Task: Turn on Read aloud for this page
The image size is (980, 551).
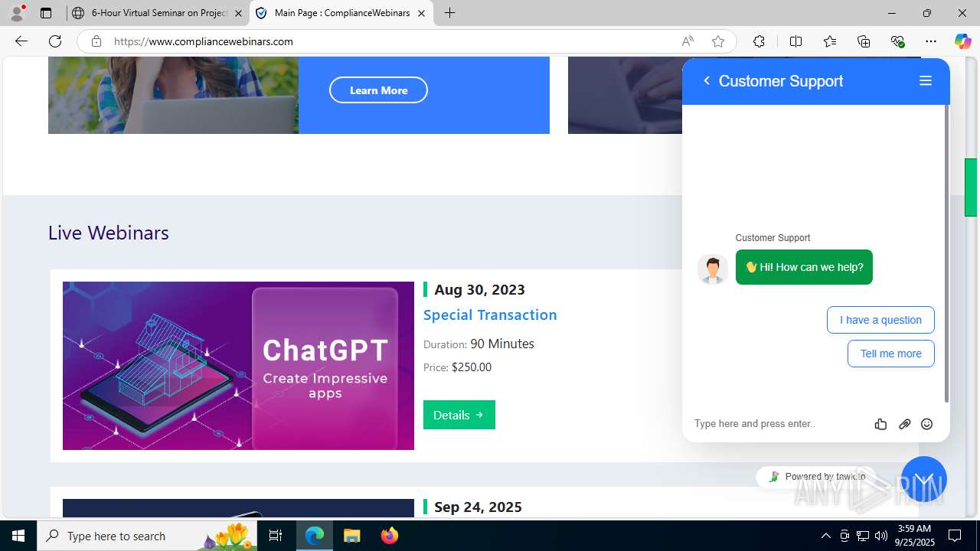Action: (x=688, y=41)
